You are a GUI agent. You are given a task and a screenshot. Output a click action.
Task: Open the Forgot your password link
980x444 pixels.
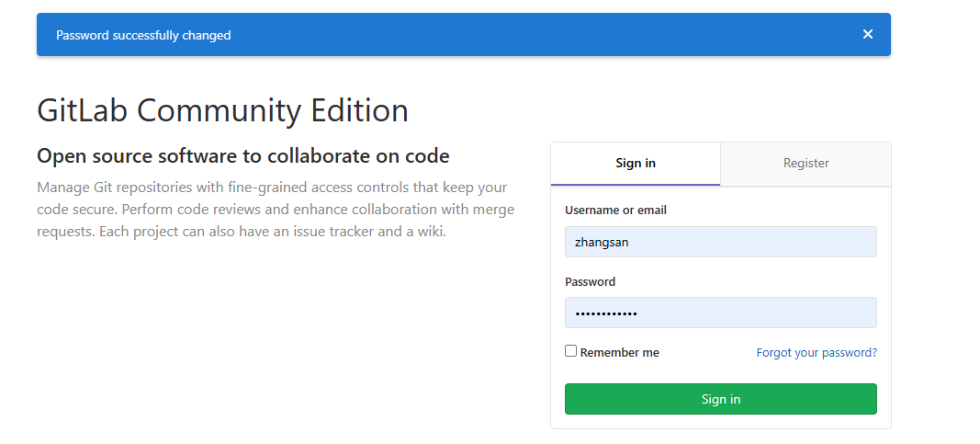pyautogui.click(x=817, y=353)
